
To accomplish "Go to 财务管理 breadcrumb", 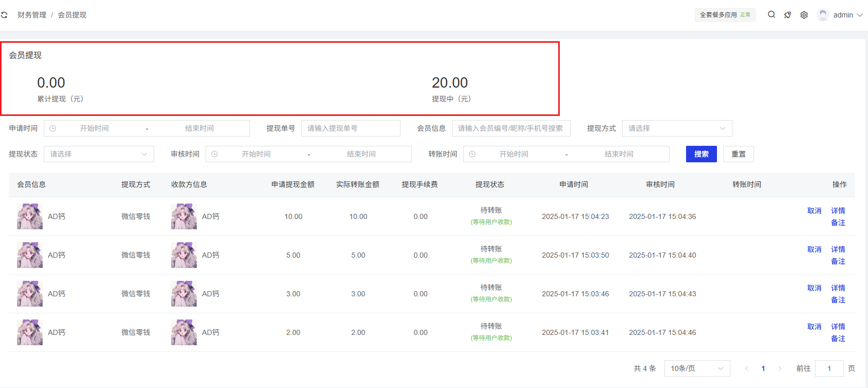I will [x=32, y=15].
